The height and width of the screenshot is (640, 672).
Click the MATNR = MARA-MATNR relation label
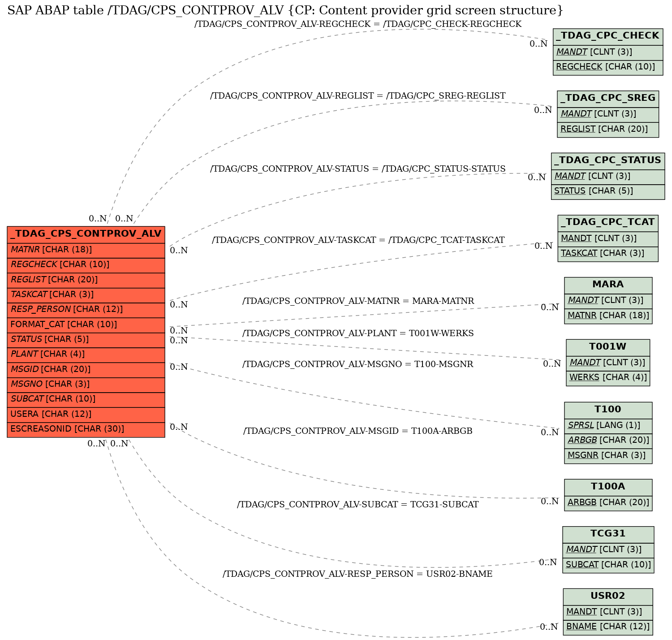click(x=358, y=301)
